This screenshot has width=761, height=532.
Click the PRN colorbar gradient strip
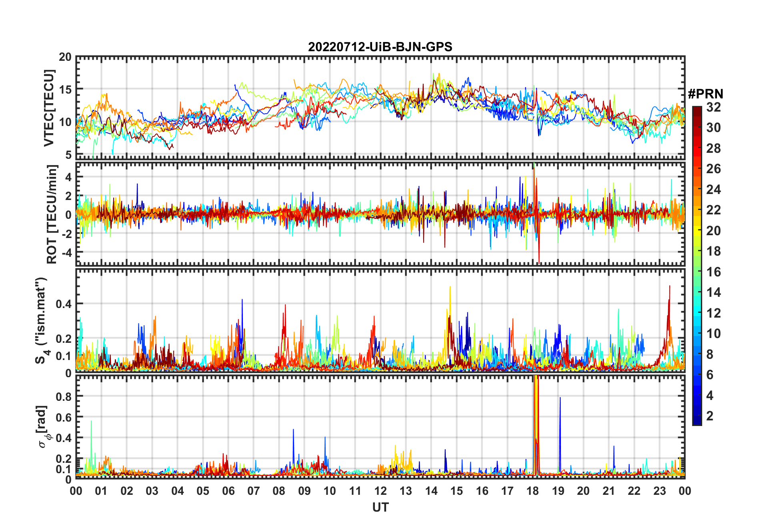tap(697, 266)
